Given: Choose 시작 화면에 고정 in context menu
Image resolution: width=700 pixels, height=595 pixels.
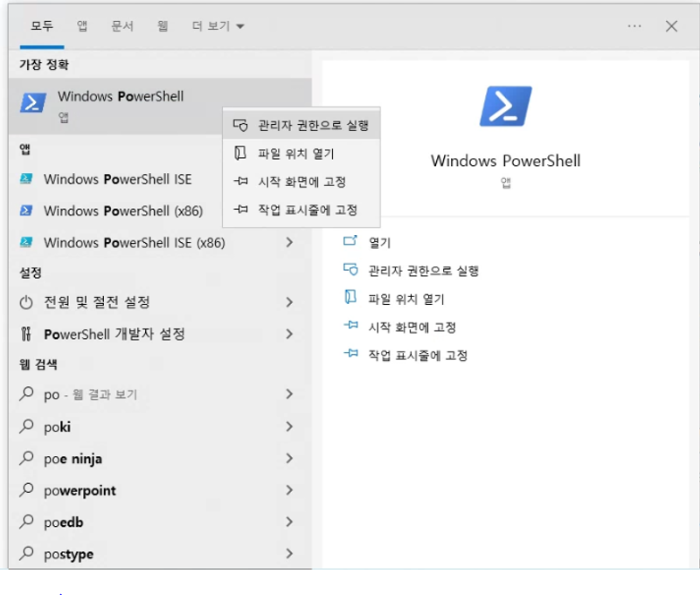Looking at the screenshot, I should [301, 182].
